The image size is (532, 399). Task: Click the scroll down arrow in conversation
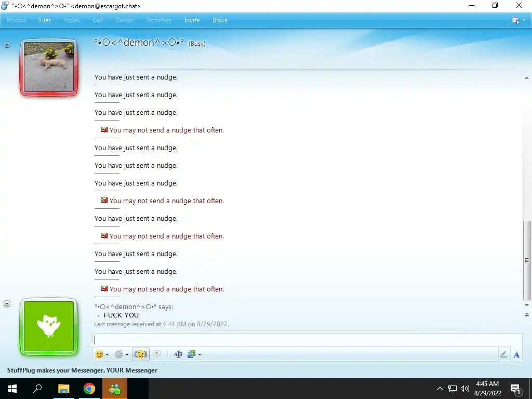(527, 305)
